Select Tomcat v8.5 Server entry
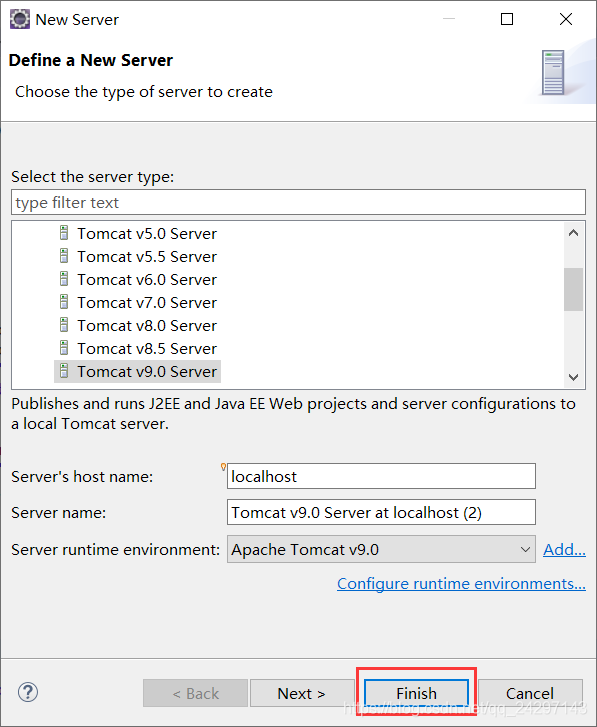The height and width of the screenshot is (727, 597). click(x=138, y=348)
